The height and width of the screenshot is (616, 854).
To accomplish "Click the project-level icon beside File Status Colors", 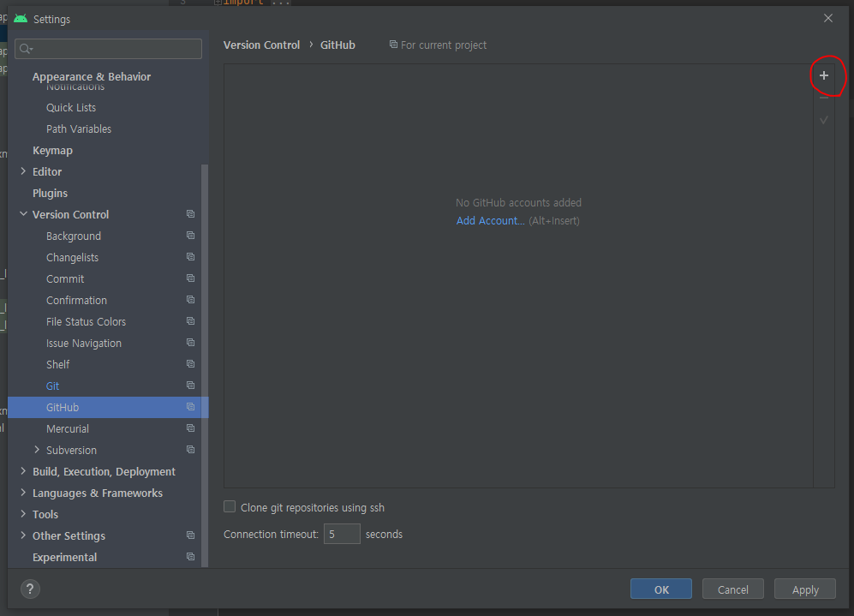I will pyautogui.click(x=190, y=320).
